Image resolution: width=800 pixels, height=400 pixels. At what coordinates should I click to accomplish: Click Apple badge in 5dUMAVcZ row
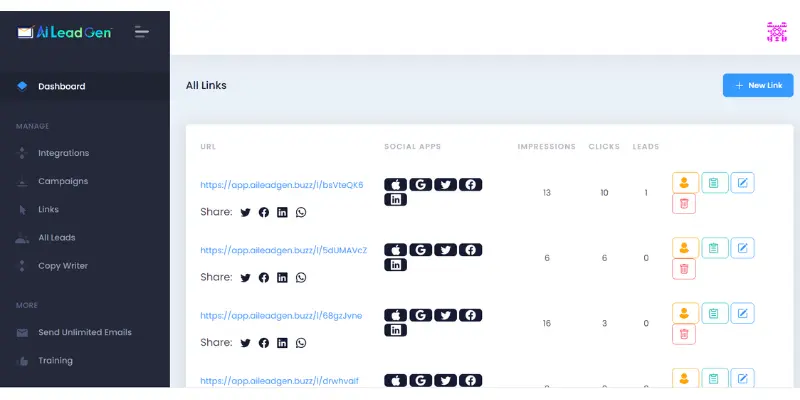pos(395,250)
